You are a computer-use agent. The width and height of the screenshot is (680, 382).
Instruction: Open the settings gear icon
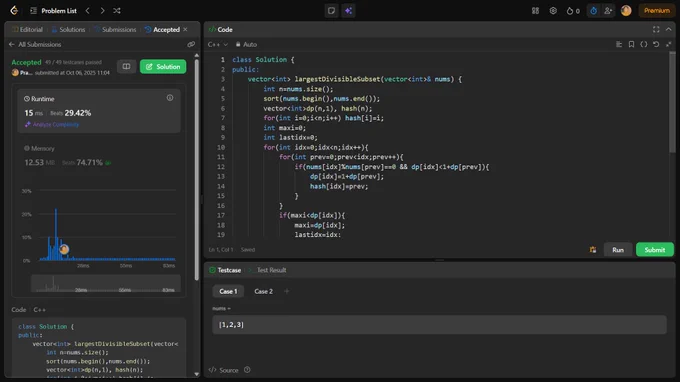tap(553, 10)
